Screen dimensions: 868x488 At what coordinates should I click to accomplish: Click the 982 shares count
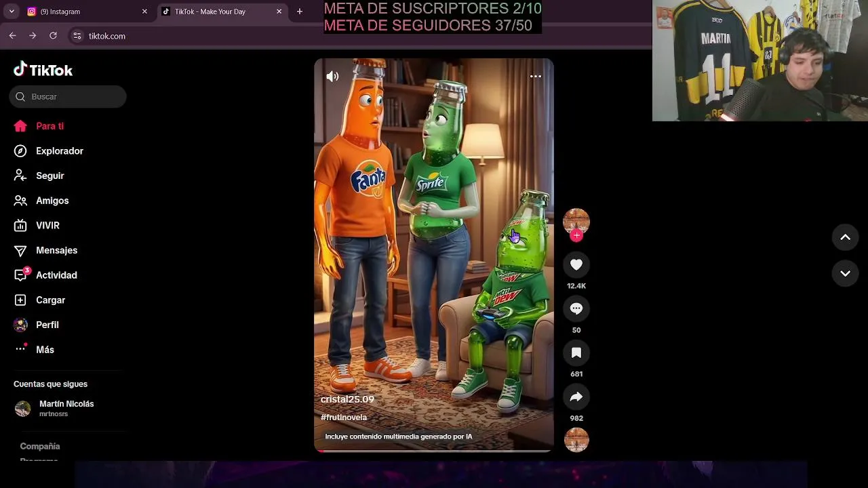576,418
